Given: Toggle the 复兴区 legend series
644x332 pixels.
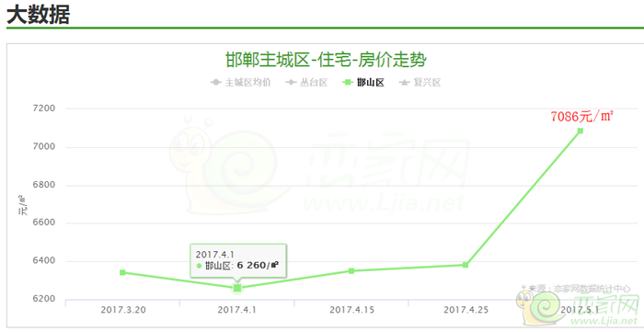Looking at the screenshot, I should [x=420, y=83].
